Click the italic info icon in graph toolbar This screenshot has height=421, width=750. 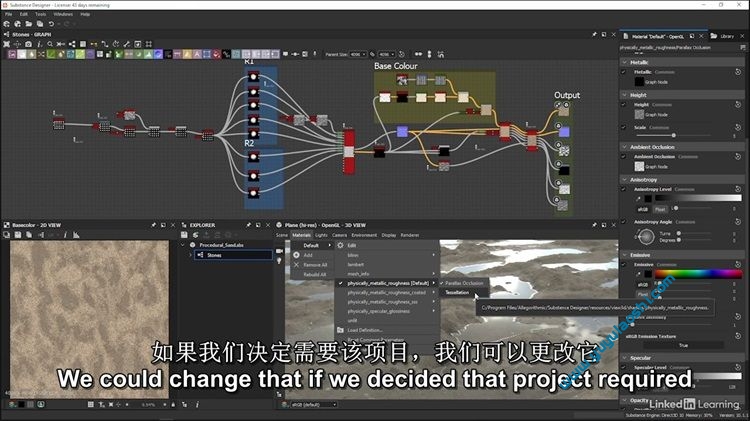pyautogui.click(x=39, y=44)
